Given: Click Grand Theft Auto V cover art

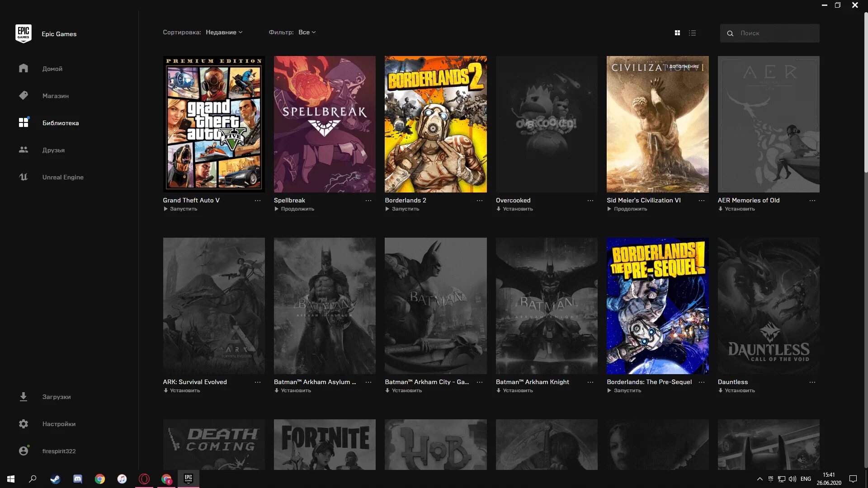Looking at the screenshot, I should (214, 124).
